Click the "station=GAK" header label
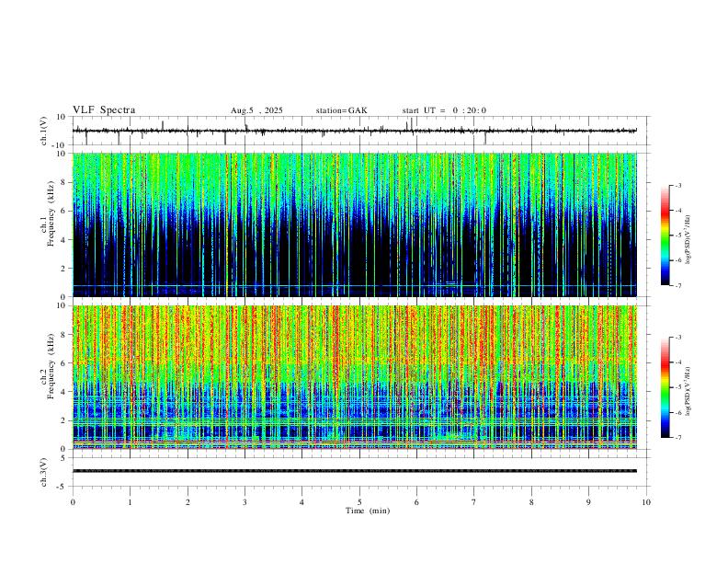 coord(341,110)
